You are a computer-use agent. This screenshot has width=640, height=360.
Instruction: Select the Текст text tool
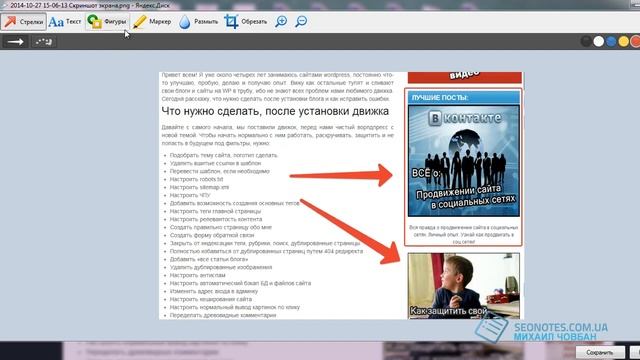65,22
